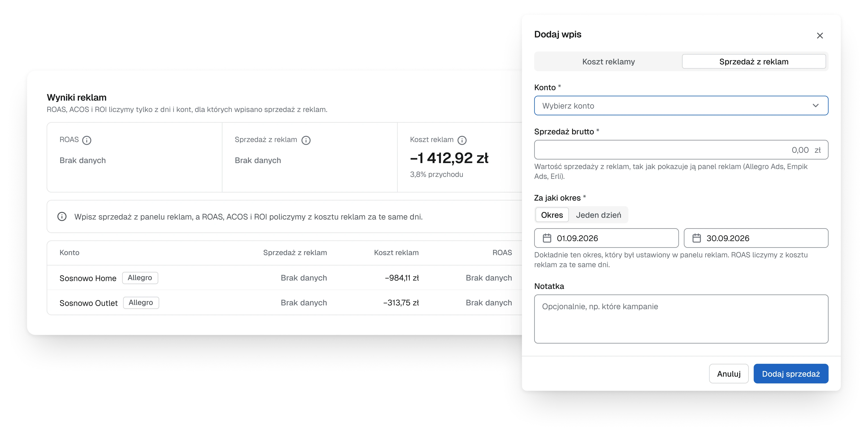
Task: Click the Sosnowo Home account name
Action: pyautogui.click(x=88, y=278)
